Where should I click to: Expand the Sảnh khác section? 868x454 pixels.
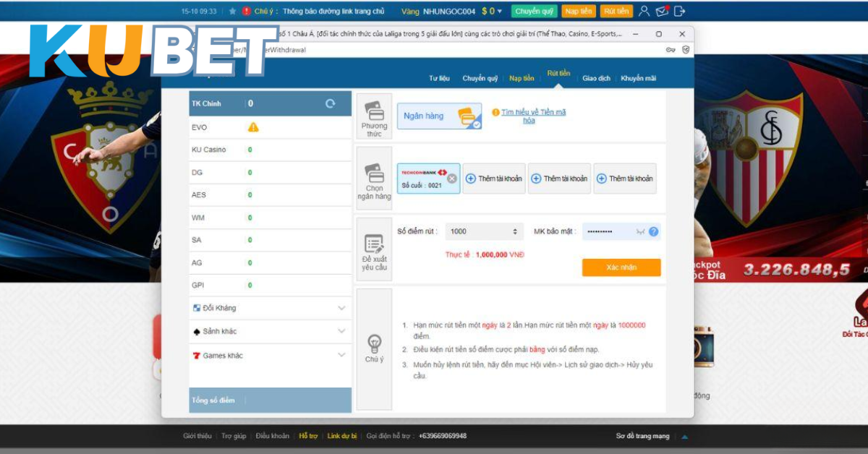click(341, 332)
